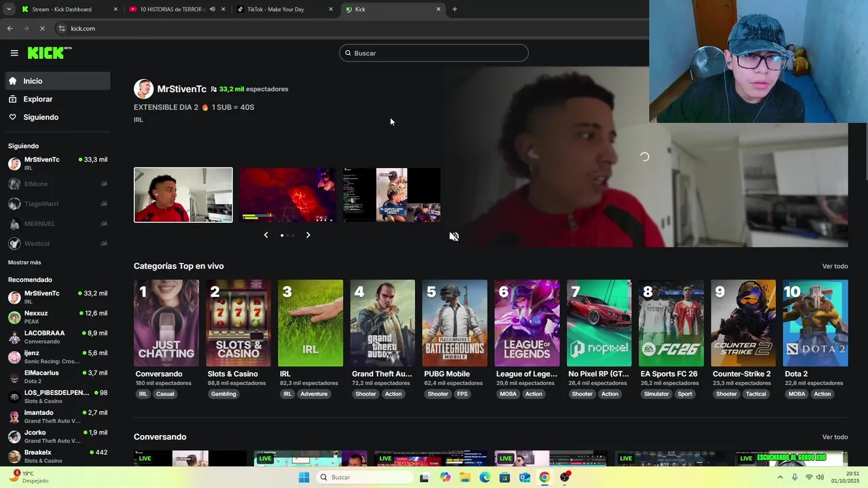
Task: Open the PUBG Mobile category card
Action: coord(454,323)
